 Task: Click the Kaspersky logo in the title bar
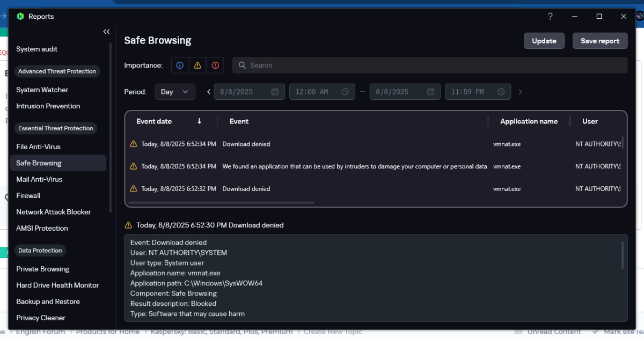click(20, 17)
